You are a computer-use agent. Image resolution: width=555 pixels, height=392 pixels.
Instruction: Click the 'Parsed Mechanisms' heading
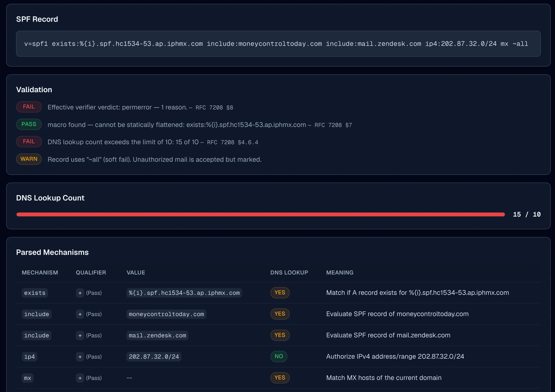click(52, 252)
